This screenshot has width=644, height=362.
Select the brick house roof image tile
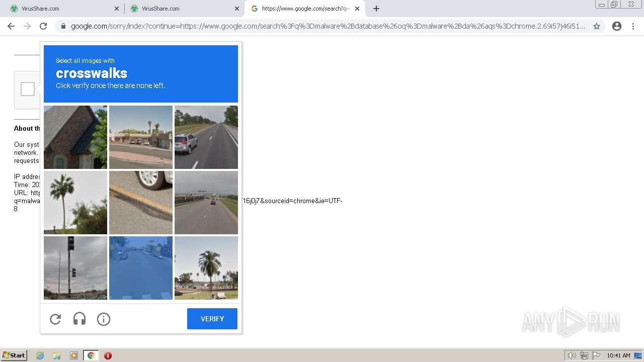coord(75,137)
